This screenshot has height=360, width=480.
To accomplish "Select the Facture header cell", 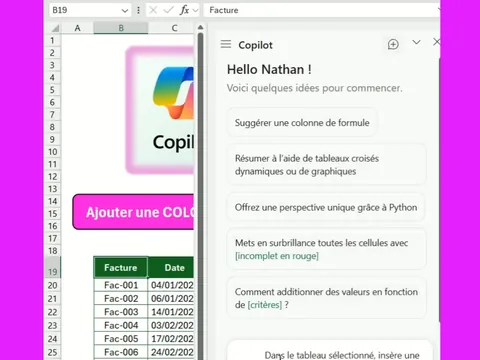I will click(121, 267).
